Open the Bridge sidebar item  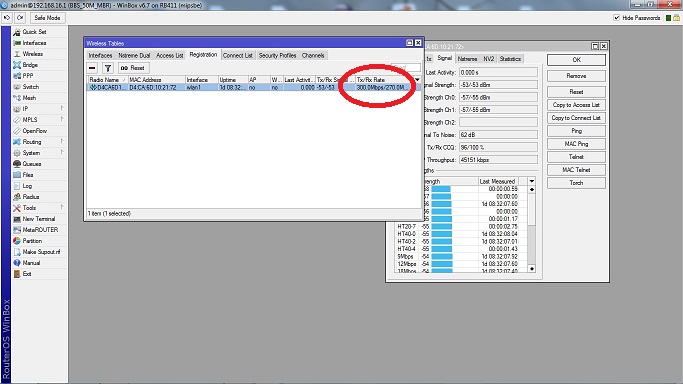click(30, 65)
